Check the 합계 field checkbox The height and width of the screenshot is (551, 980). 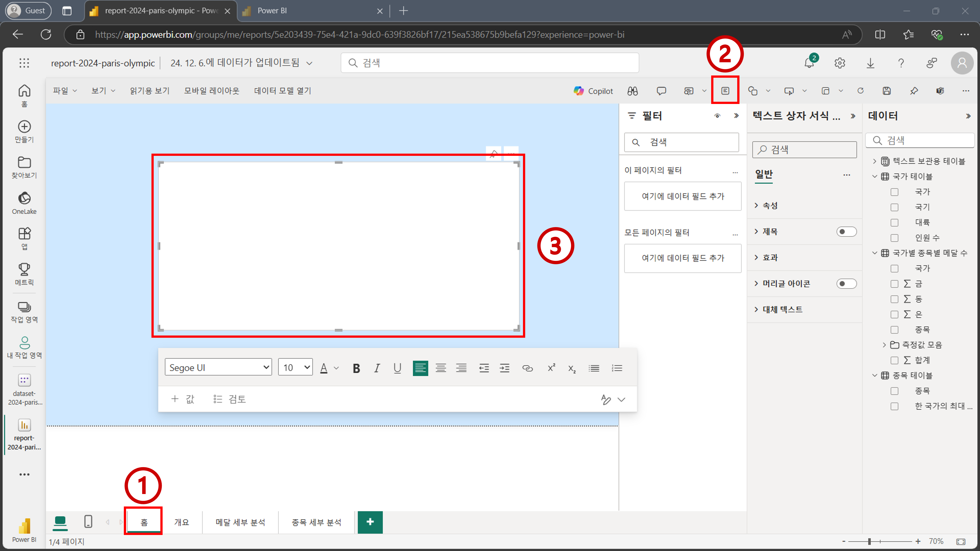click(x=894, y=360)
